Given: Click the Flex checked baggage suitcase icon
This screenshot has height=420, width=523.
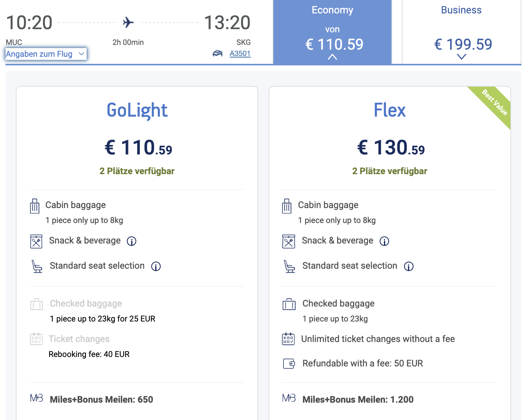Looking at the screenshot, I should coord(289,304).
